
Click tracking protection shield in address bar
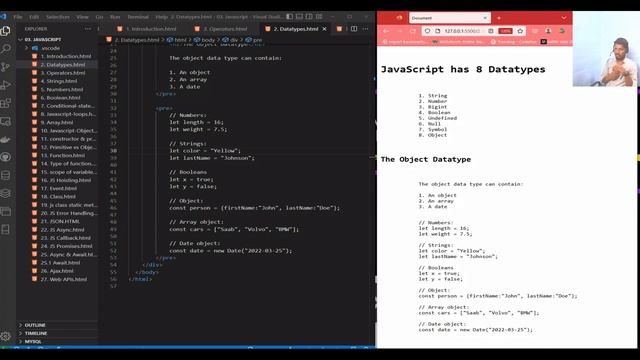(x=427, y=31)
